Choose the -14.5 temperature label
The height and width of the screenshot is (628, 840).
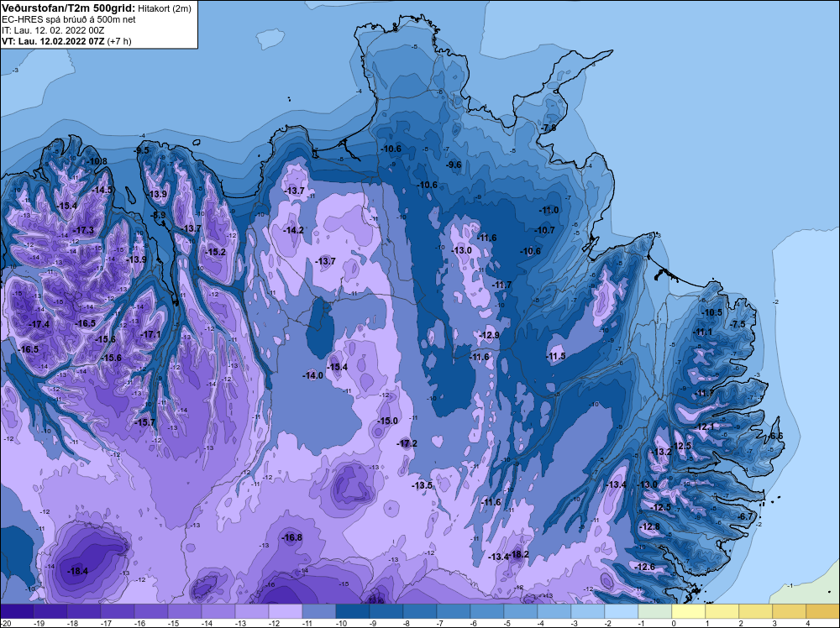click(102, 190)
